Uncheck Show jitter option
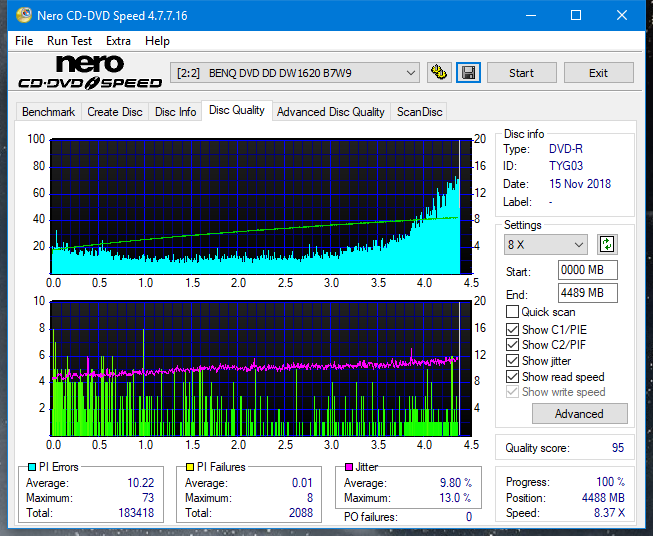This screenshot has height=536, width=653. tap(512, 361)
